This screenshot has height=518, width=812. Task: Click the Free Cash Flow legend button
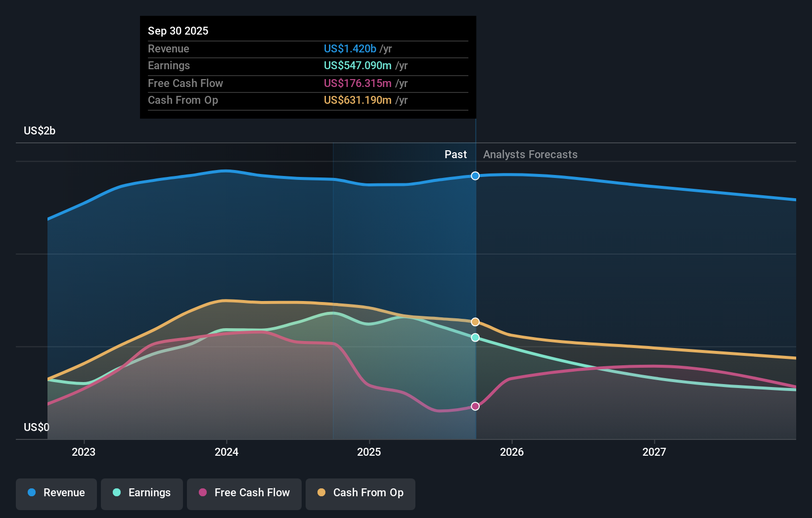coord(244,493)
